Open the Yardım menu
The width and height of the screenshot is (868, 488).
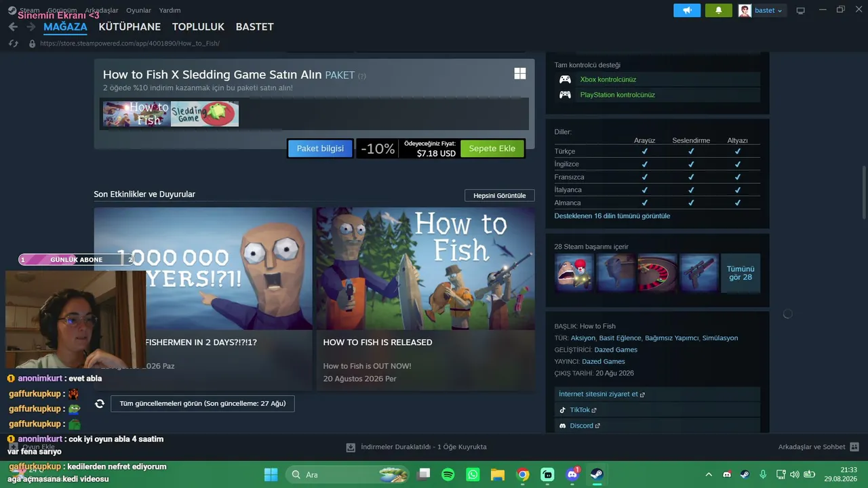pos(170,10)
